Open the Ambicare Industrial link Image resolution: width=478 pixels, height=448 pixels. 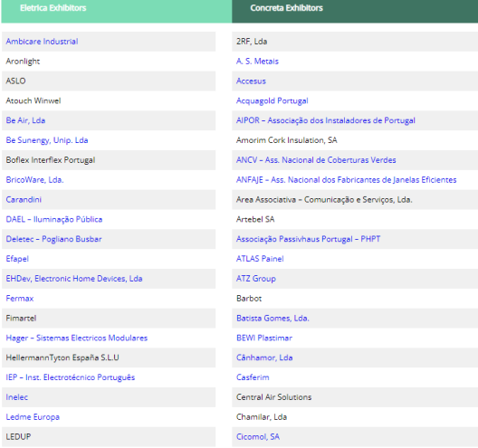click(x=42, y=42)
